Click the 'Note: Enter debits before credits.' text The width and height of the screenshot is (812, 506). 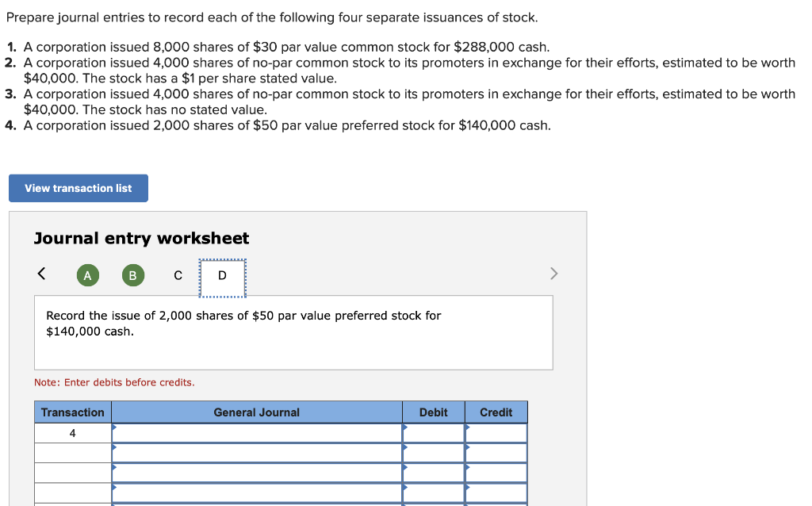click(x=114, y=382)
